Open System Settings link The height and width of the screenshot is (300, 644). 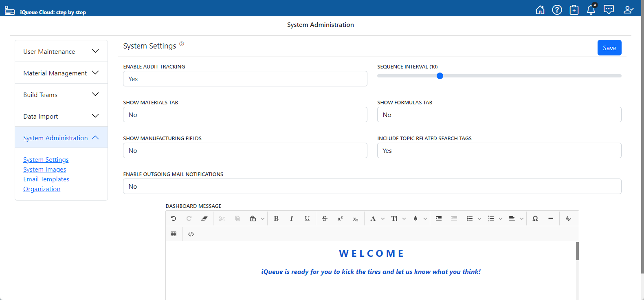click(46, 160)
